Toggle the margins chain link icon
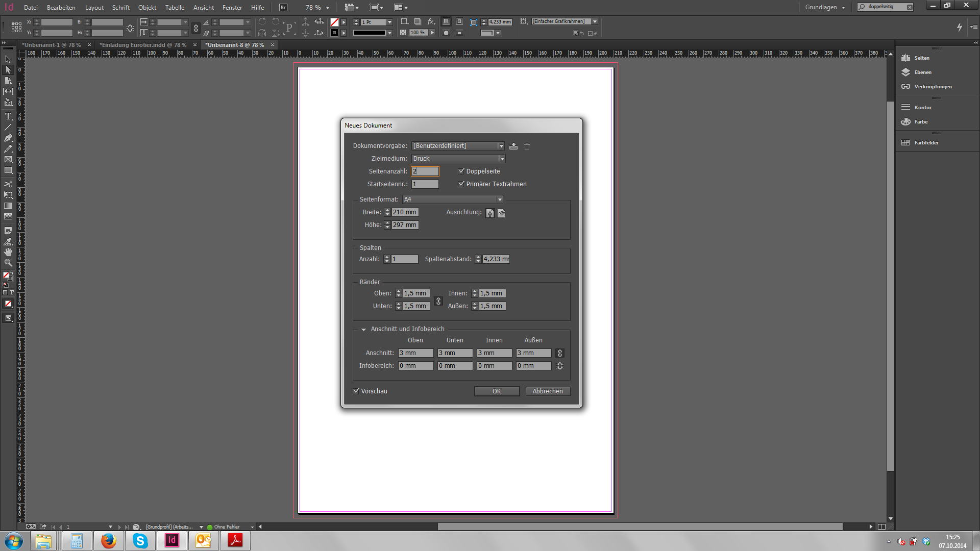Image resolution: width=980 pixels, height=551 pixels. pyautogui.click(x=438, y=301)
